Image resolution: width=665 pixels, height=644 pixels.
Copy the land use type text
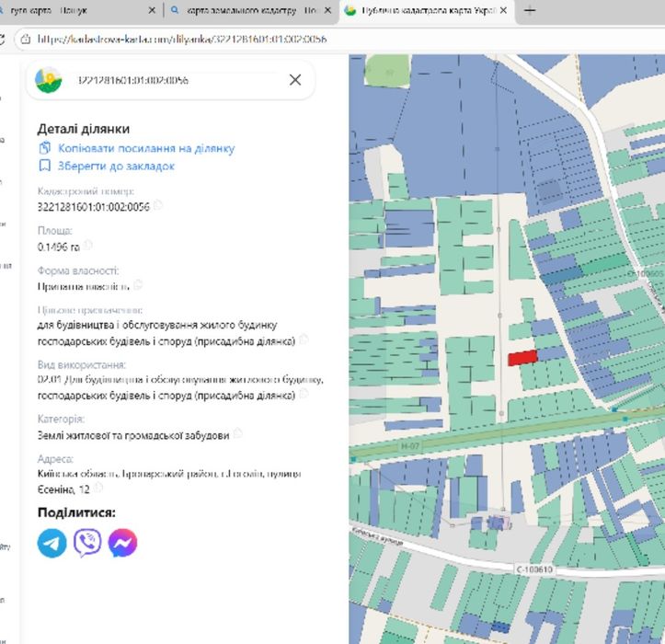click(304, 394)
